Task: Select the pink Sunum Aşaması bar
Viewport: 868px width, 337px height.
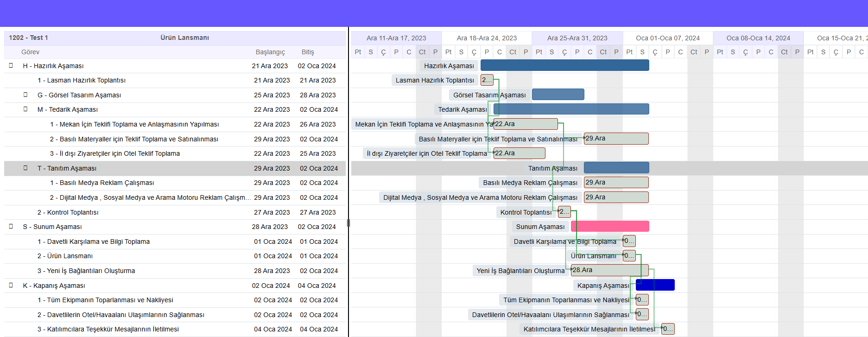Action: (x=609, y=226)
